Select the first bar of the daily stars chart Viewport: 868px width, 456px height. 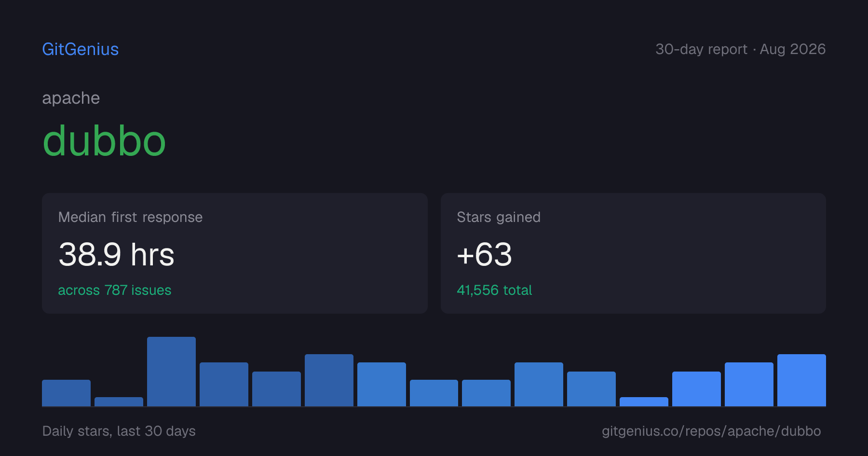[x=66, y=393]
